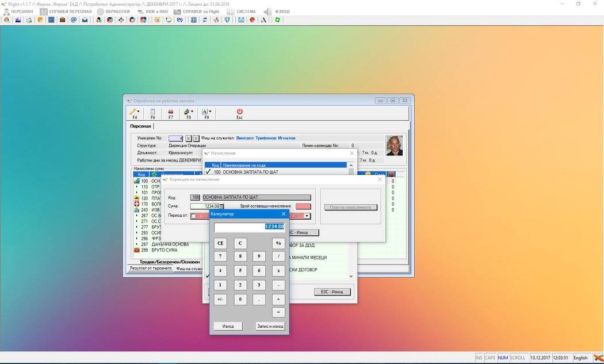Click the next employee '>' arrow button
This screenshot has width=604, height=364.
pyautogui.click(x=196, y=138)
